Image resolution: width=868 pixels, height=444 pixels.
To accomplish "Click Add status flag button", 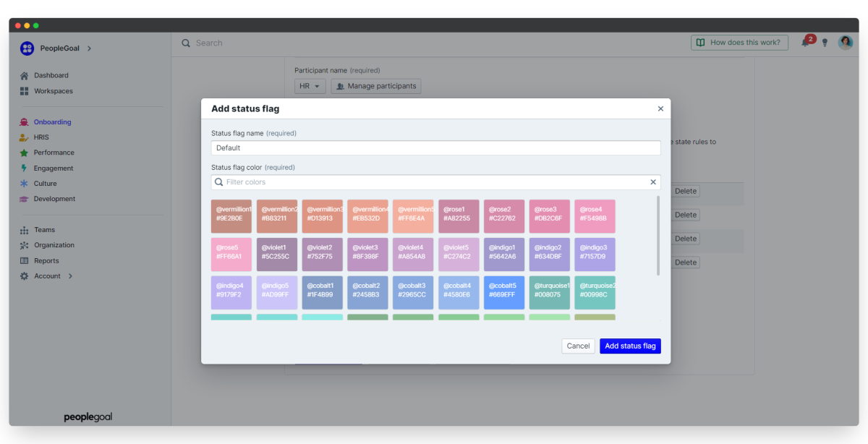I will (x=630, y=346).
